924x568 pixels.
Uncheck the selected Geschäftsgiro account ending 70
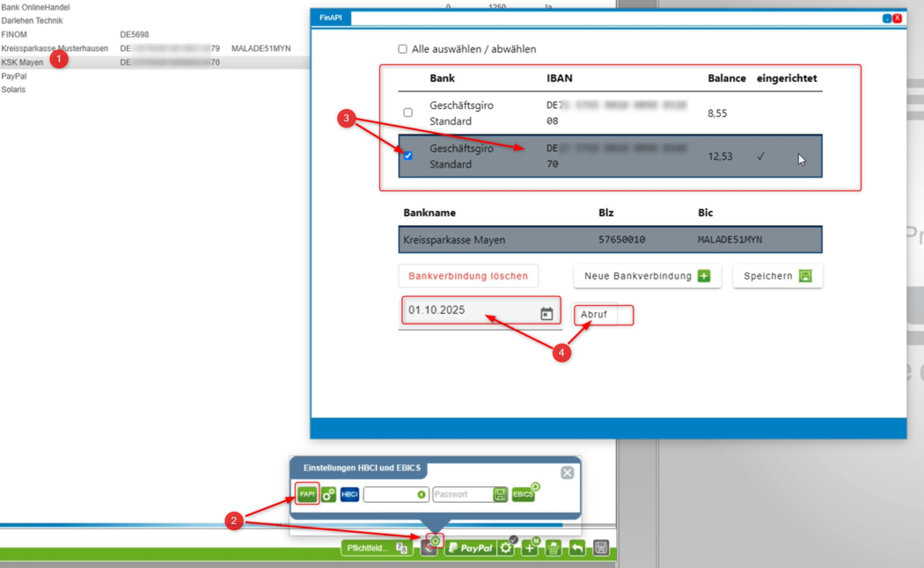(407, 156)
